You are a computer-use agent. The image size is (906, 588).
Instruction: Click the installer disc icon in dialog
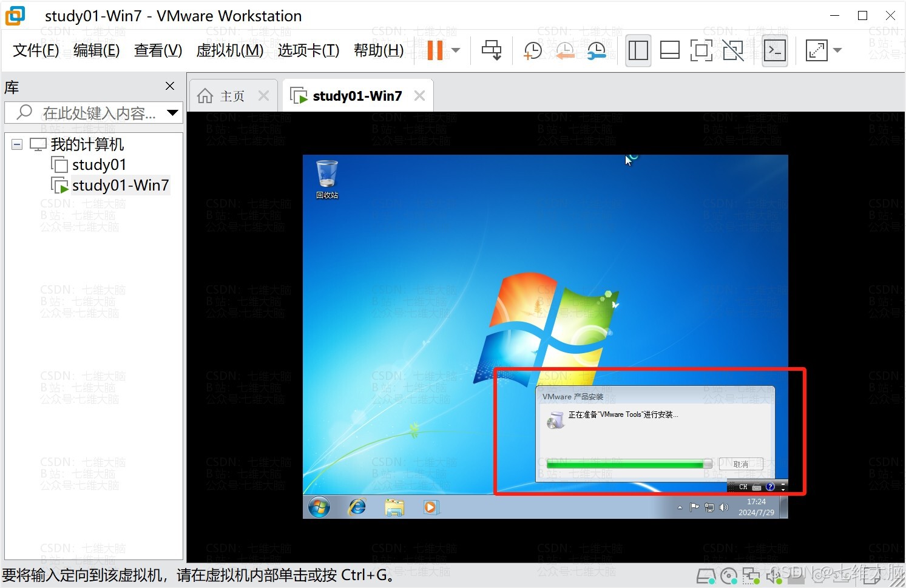(555, 419)
